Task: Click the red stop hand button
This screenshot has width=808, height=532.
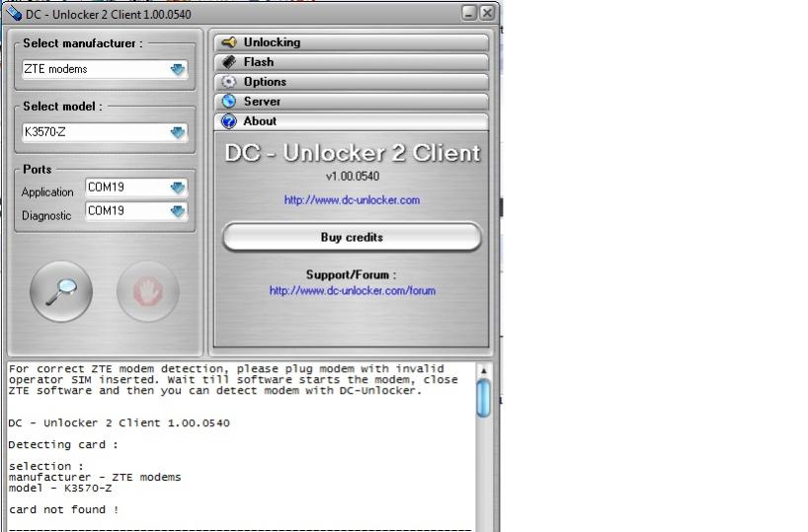Action: (x=147, y=290)
